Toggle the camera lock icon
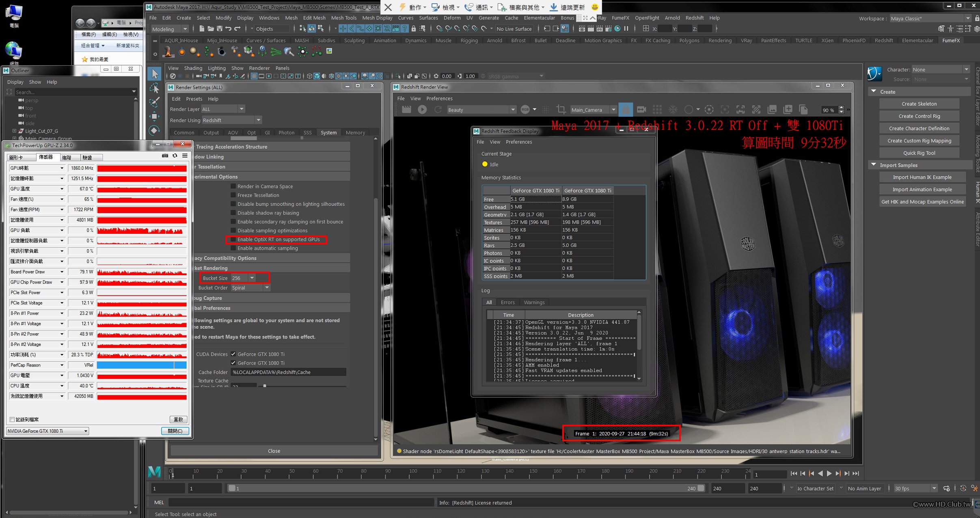Screen dimensions: 980x518 (x=626, y=110)
